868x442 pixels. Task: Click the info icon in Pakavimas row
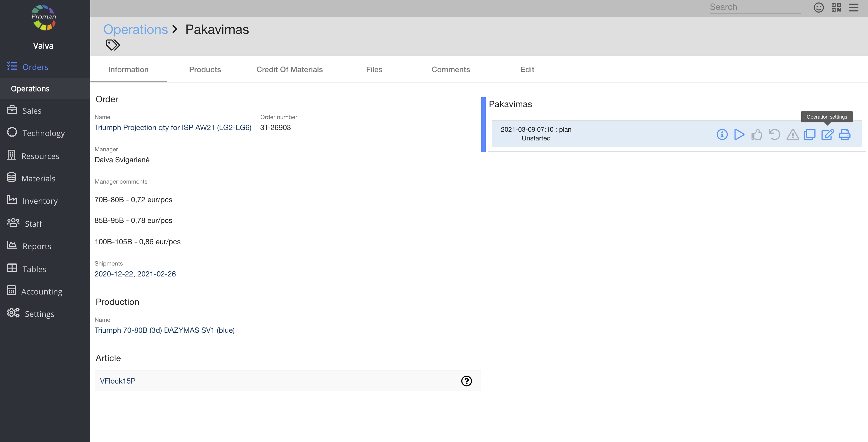tap(722, 134)
